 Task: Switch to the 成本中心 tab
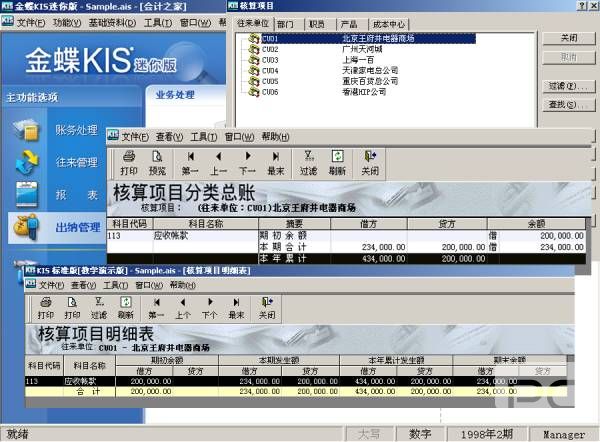tap(392, 21)
